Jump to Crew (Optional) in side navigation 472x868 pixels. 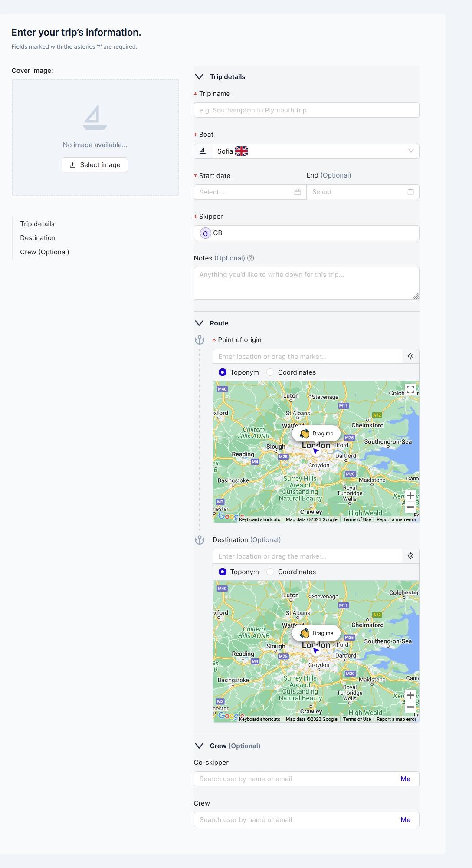(x=45, y=252)
